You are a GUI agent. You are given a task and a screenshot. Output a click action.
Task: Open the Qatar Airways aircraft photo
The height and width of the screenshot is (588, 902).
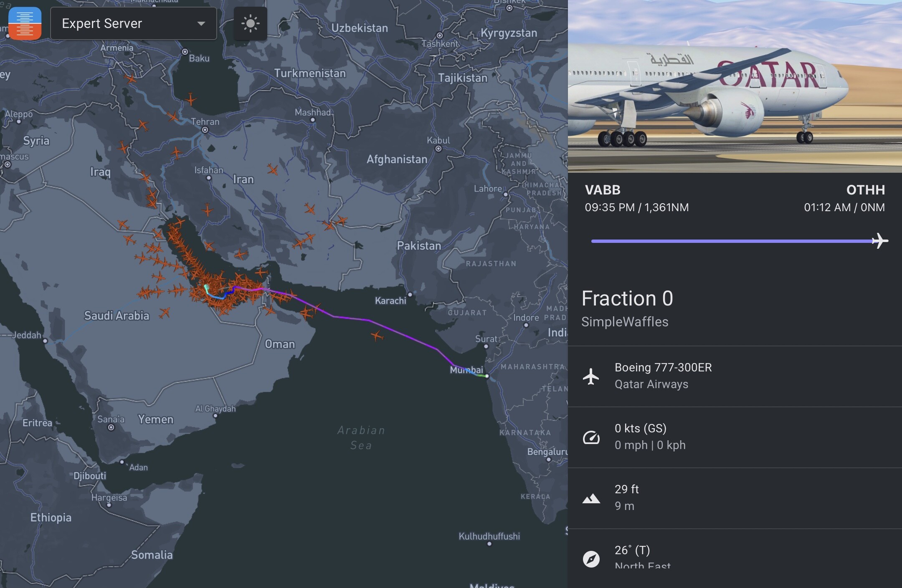coord(735,86)
